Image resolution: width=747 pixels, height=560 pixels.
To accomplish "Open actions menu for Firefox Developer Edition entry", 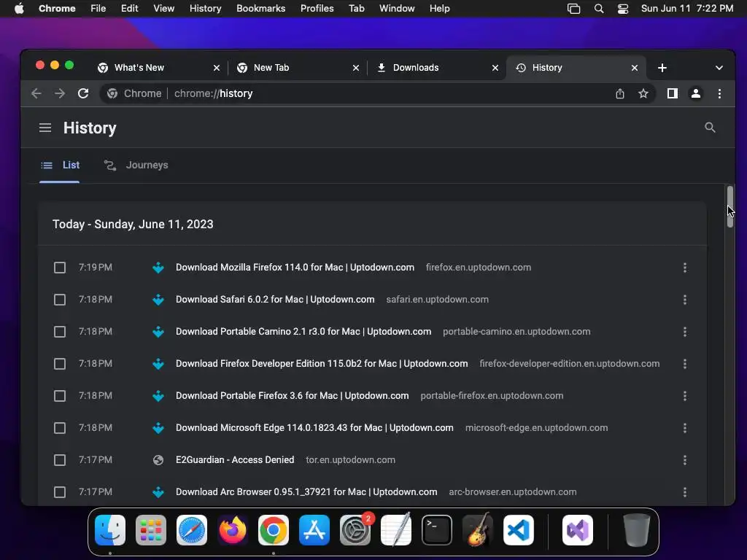I will pos(684,364).
